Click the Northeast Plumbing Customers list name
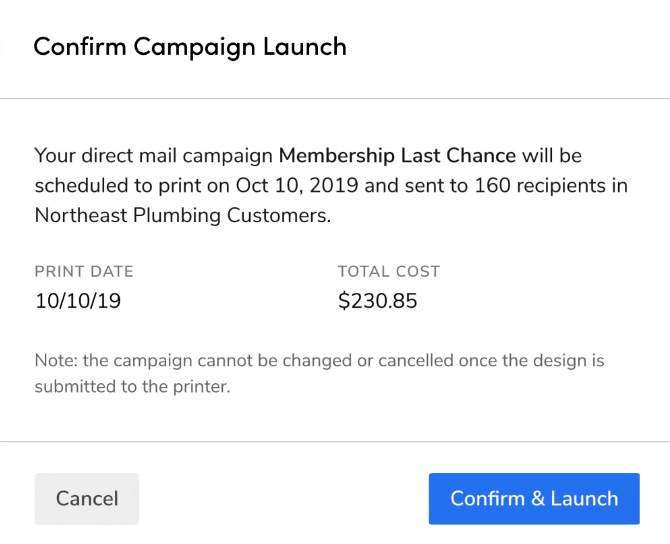Viewport: 670px width, 544px height. [x=180, y=215]
